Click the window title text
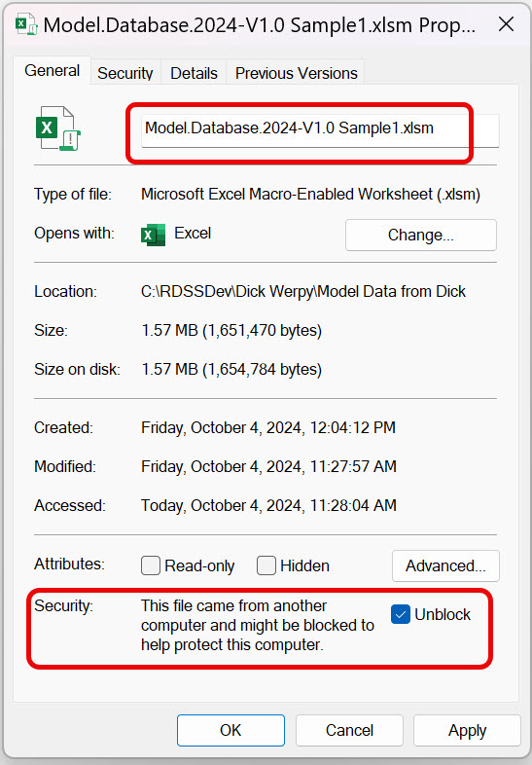 click(x=259, y=25)
